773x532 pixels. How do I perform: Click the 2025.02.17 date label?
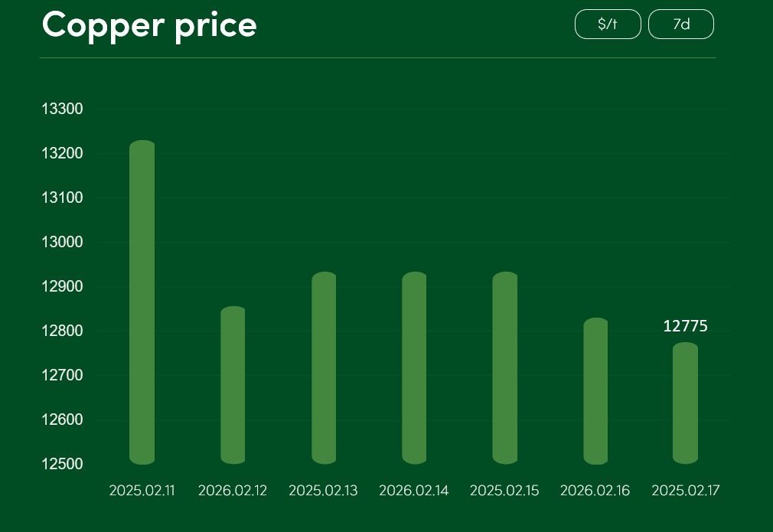click(x=686, y=491)
